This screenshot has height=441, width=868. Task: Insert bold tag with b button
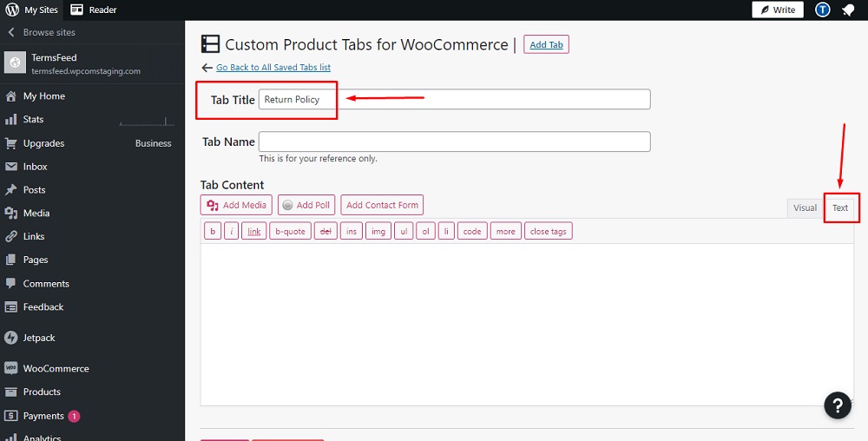pos(213,231)
